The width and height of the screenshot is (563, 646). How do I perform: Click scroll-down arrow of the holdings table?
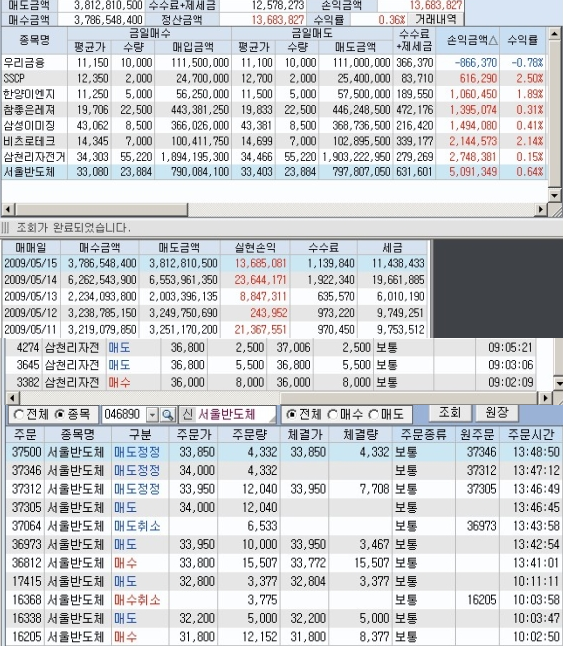(x=554, y=195)
